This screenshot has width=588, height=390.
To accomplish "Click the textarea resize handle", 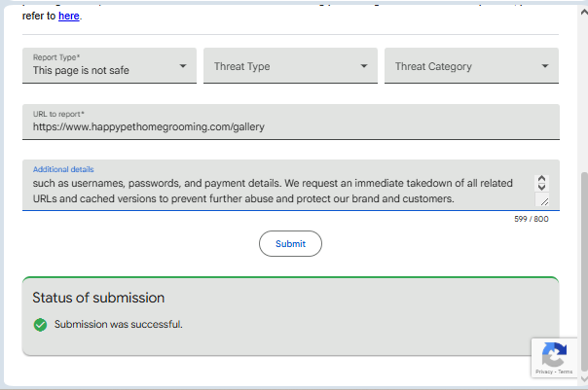I will (x=542, y=200).
